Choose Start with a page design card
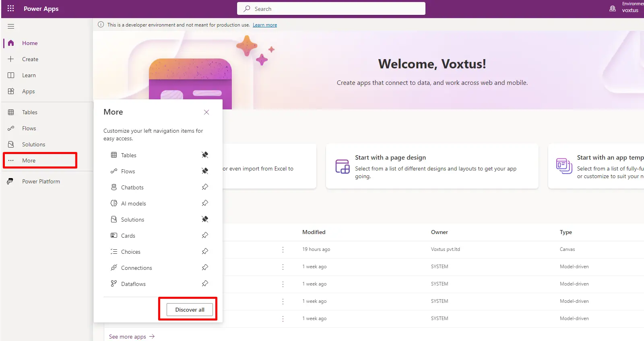This screenshot has width=644, height=341. tap(432, 166)
